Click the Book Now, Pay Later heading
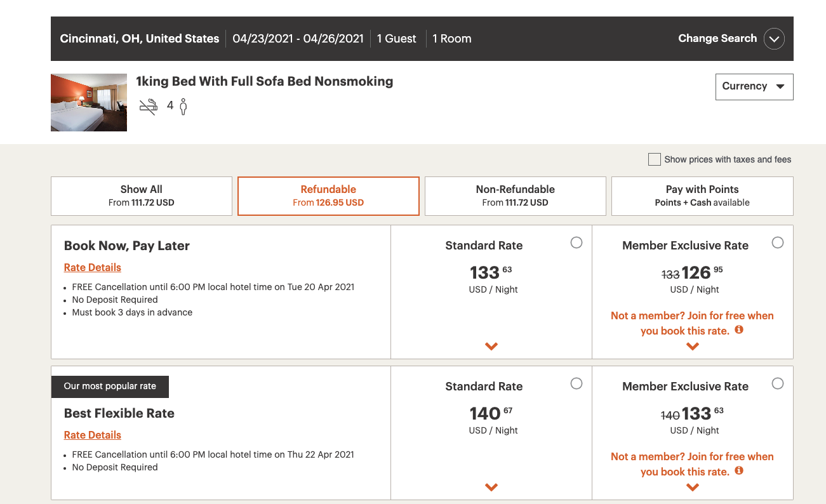The height and width of the screenshot is (504, 826). click(127, 246)
